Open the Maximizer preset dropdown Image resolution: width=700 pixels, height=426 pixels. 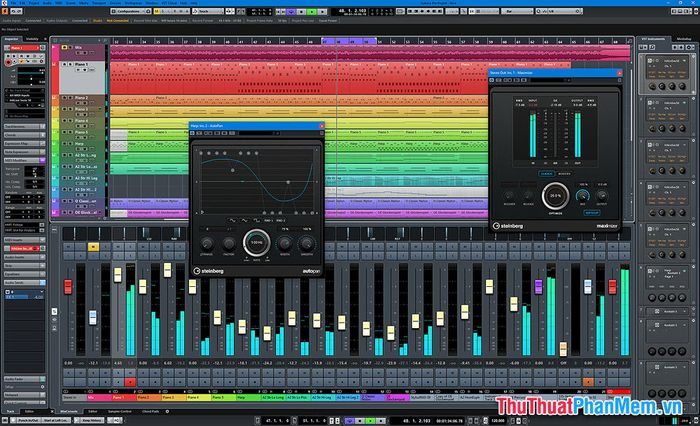coord(550,80)
